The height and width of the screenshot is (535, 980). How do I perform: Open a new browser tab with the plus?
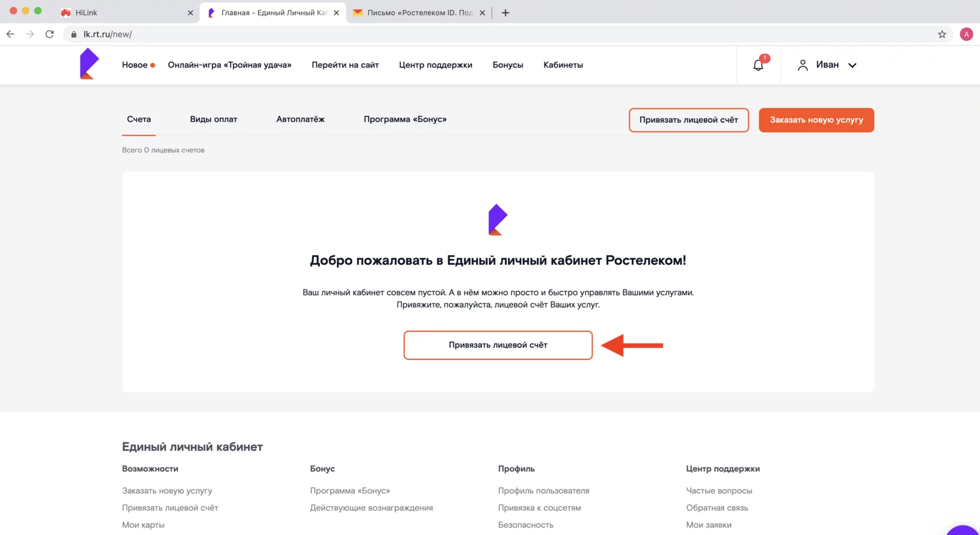click(x=505, y=12)
